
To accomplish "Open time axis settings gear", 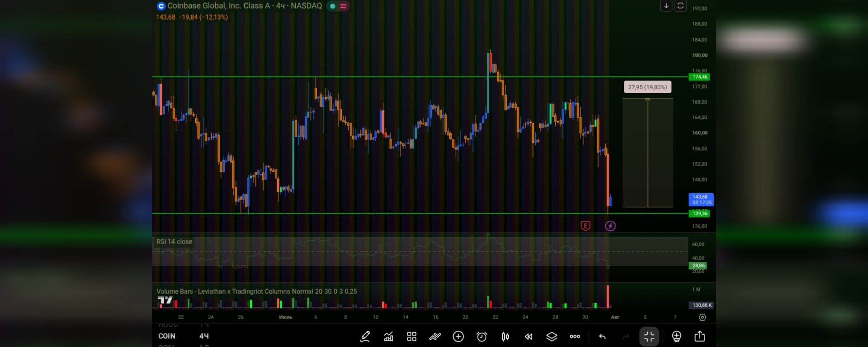I will [703, 317].
